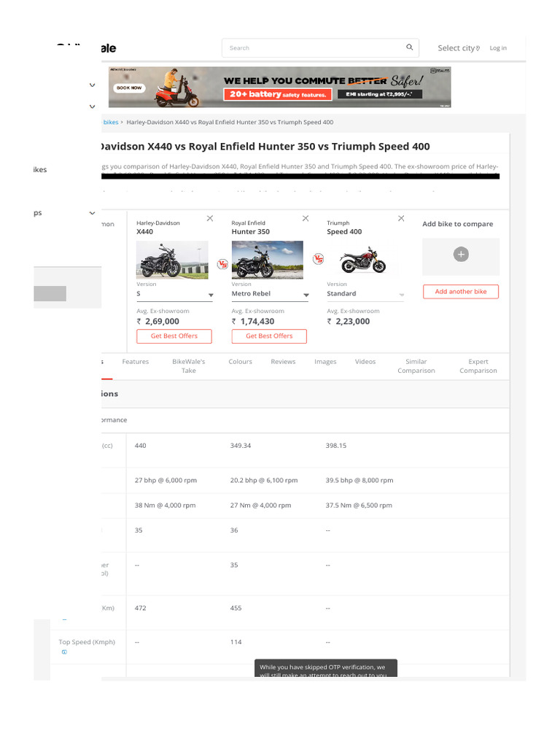Remove Triumph Speed 400 from comparison

(401, 218)
